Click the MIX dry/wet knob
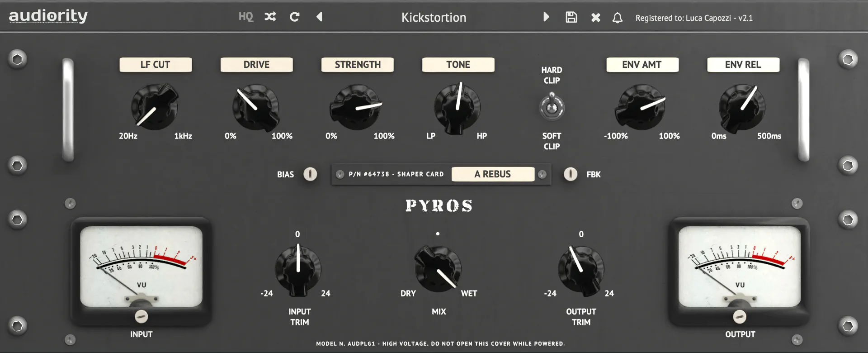Viewport: 868px width, 353px height. tap(438, 269)
